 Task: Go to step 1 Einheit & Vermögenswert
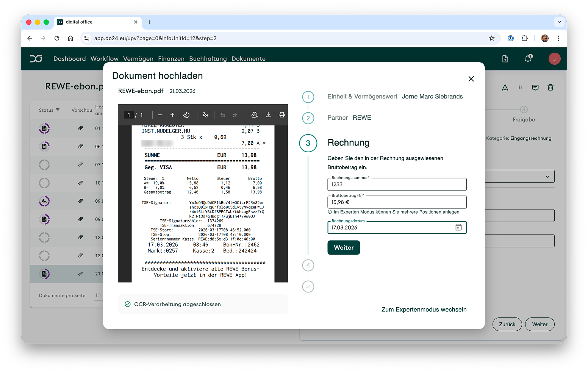(x=308, y=97)
